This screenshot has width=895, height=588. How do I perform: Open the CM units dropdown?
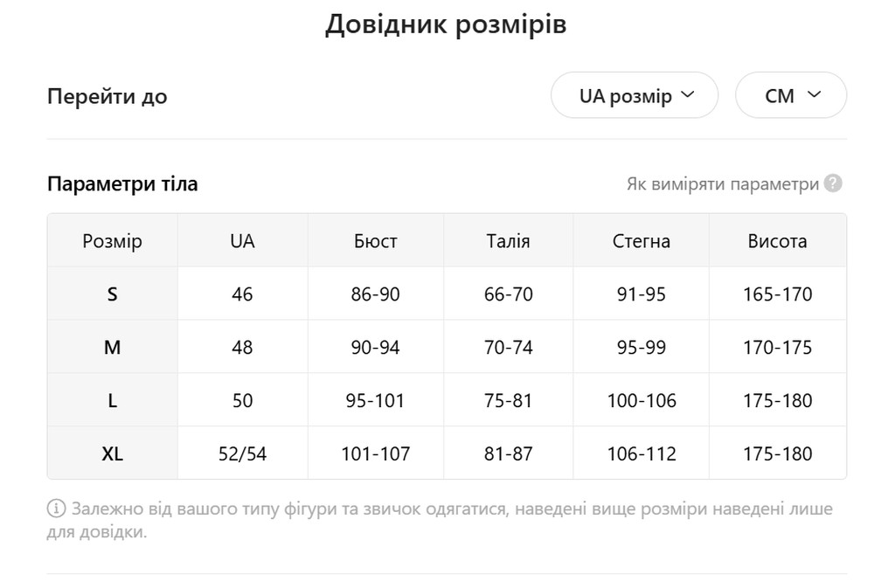point(790,95)
